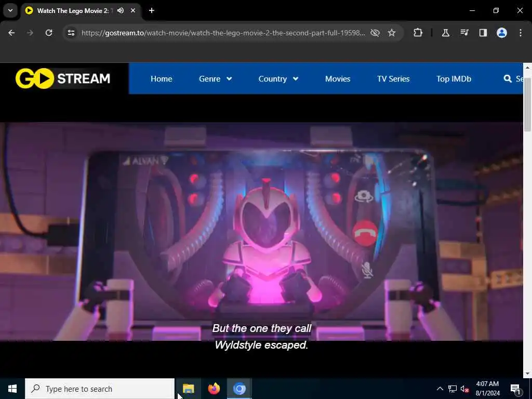Open the media controls icon in toolbar

click(x=464, y=33)
